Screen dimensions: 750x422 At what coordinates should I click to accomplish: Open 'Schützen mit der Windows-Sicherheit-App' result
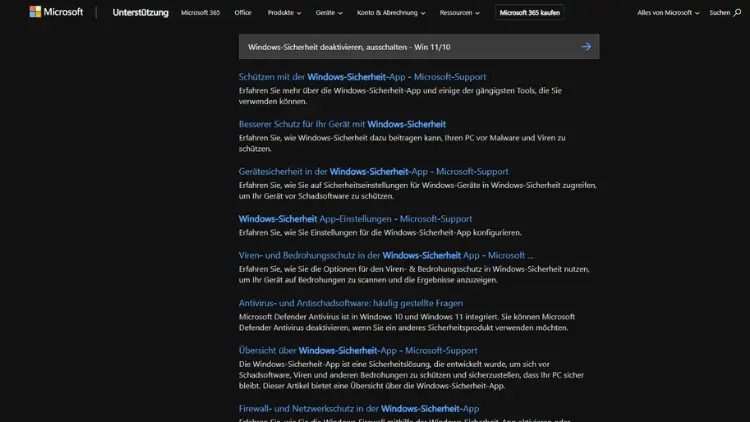tap(362, 77)
